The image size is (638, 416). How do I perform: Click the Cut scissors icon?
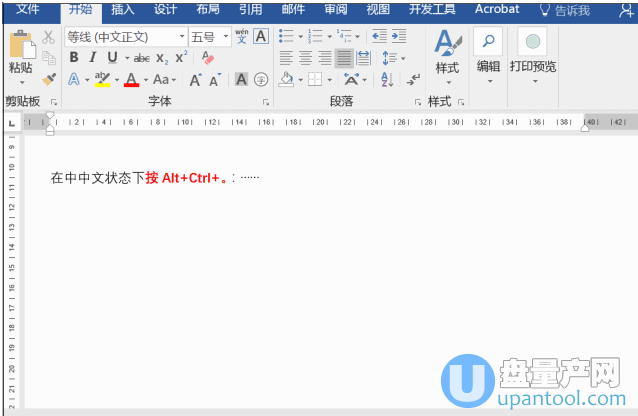[x=48, y=37]
